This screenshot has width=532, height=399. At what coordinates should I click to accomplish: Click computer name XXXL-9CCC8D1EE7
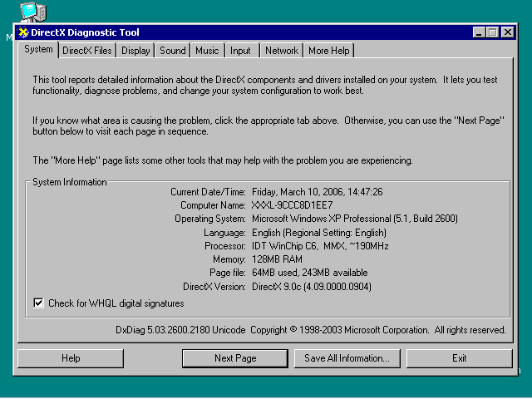292,205
